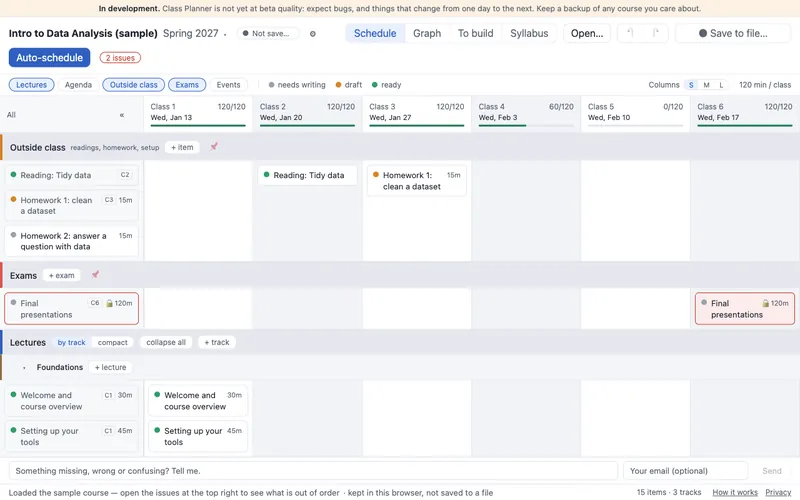Open the How it works link
Screen dimensions: 800x500
coord(735,492)
